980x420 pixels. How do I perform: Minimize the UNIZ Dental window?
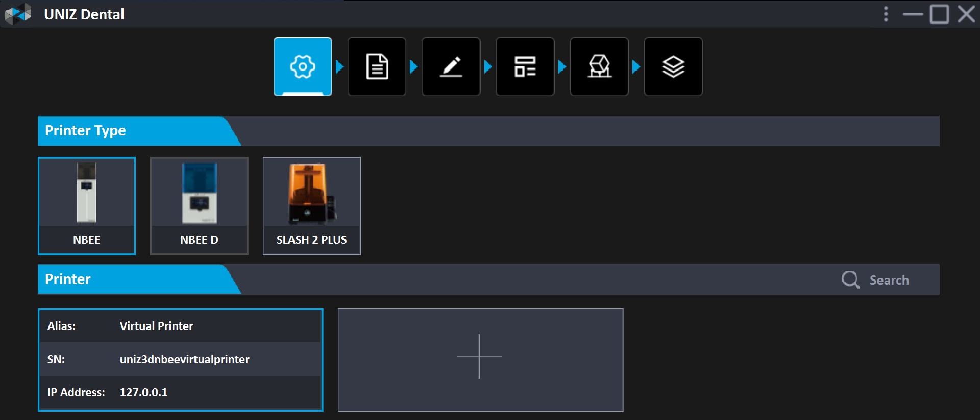pyautogui.click(x=913, y=14)
